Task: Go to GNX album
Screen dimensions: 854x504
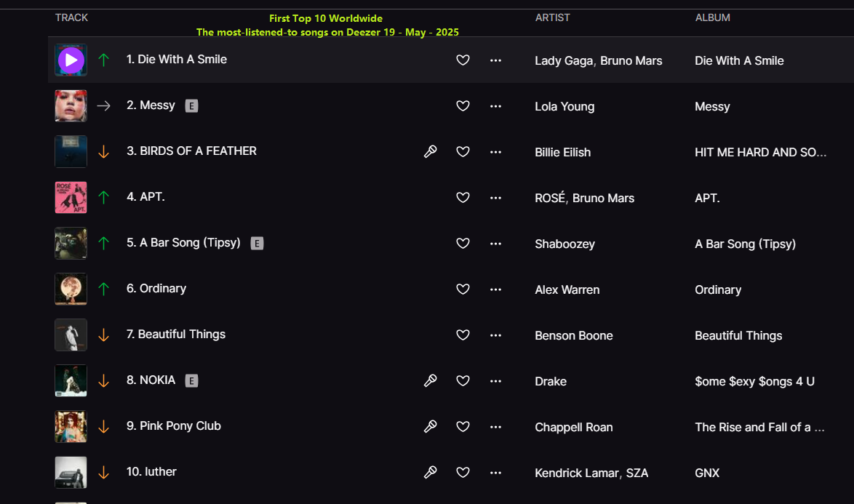Action: click(707, 473)
